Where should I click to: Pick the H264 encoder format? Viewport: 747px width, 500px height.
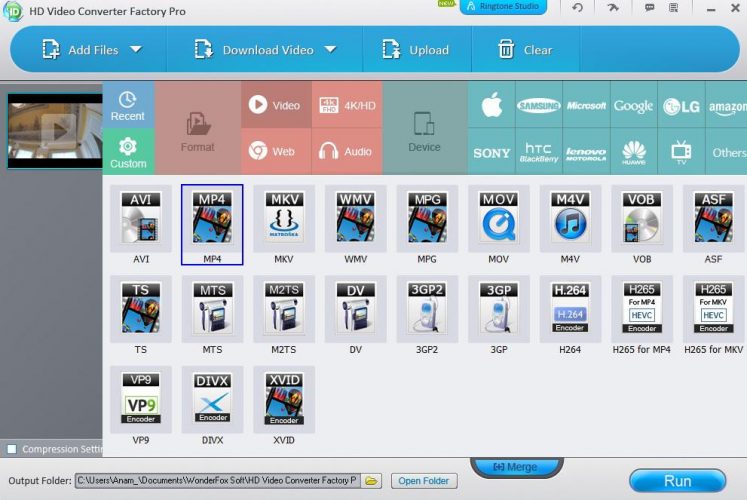(570, 309)
